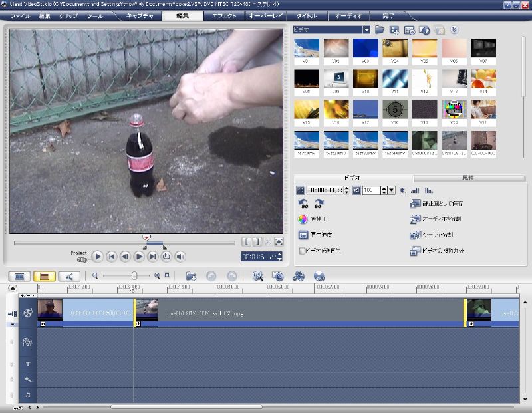Open the エフェクト step tab
This screenshot has width=532, height=413.
coord(224,15)
